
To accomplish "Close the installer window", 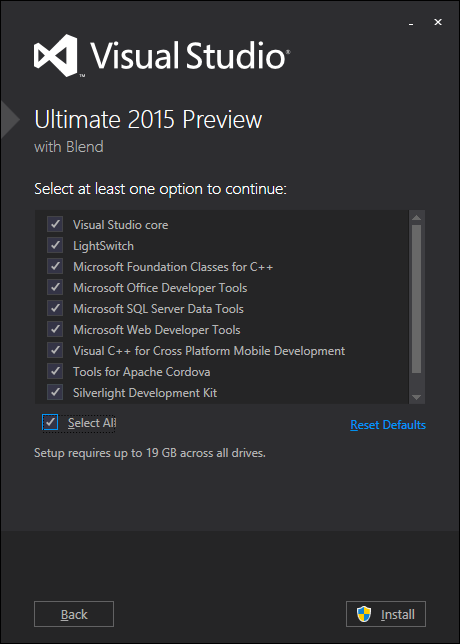I will click(x=438, y=23).
